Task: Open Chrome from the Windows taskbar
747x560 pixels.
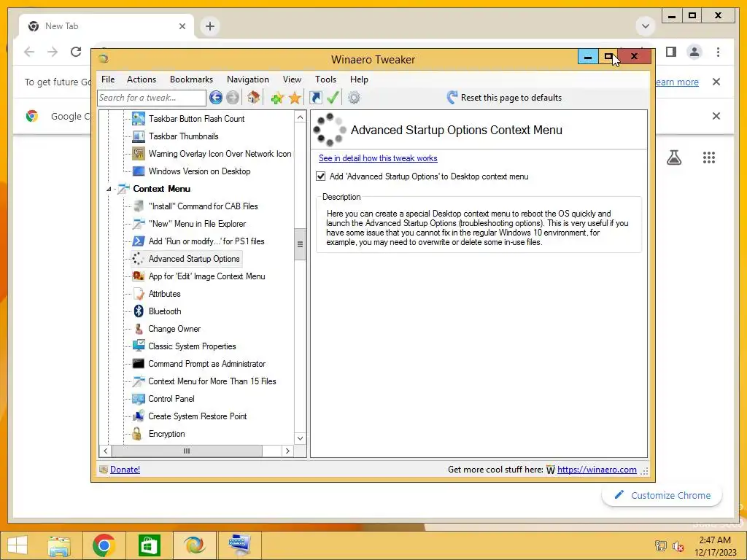Action: click(104, 545)
